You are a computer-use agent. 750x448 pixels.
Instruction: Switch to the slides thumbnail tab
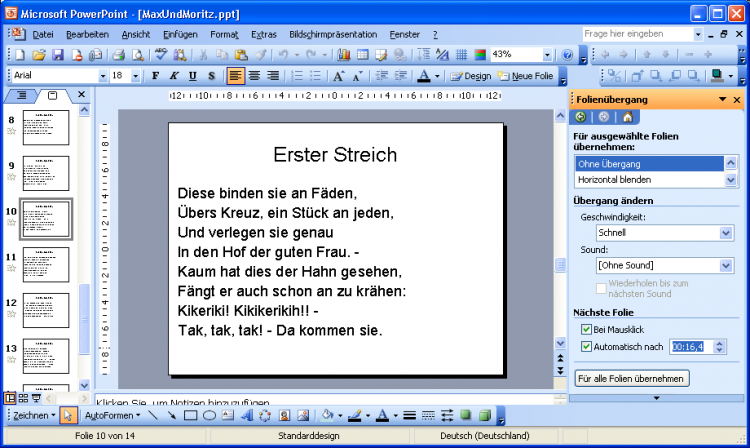52,95
